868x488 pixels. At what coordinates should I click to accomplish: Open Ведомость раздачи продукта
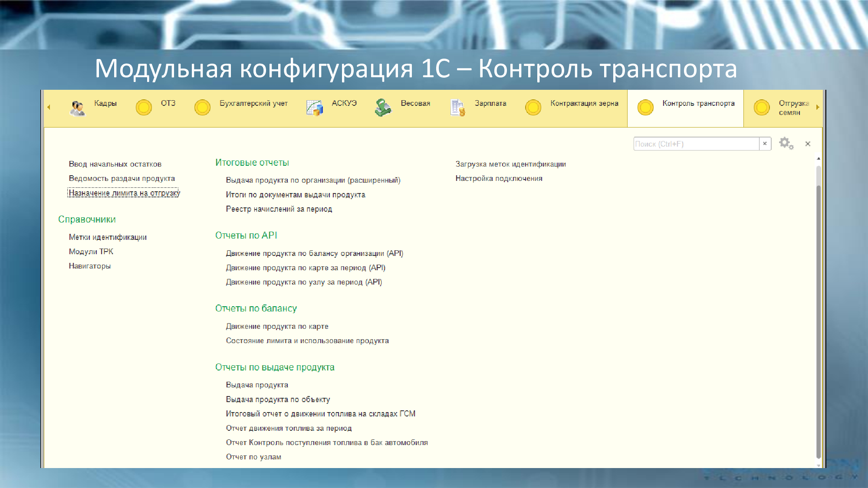122,178
